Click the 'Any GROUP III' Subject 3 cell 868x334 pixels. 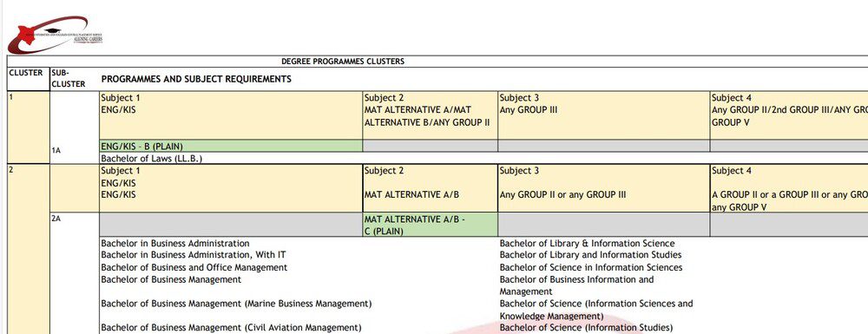tap(604, 115)
